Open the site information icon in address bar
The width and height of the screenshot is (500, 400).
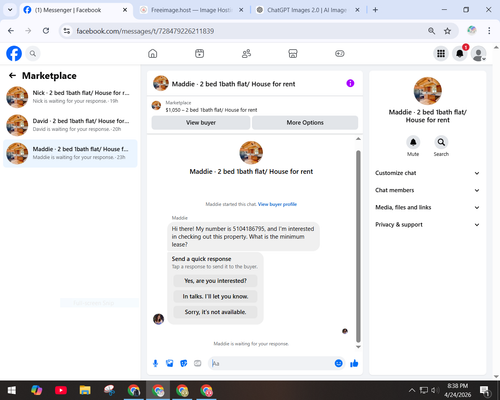pyautogui.click(x=67, y=31)
